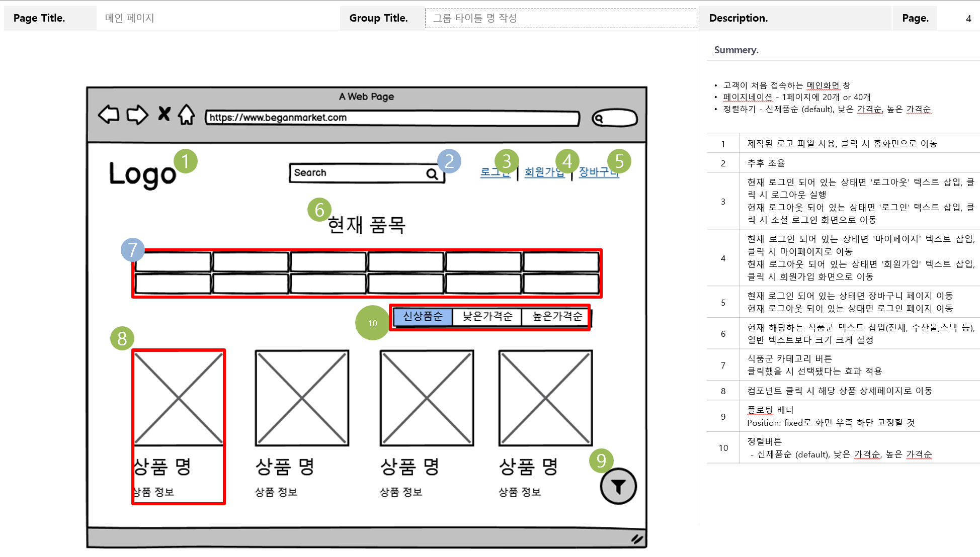The height and width of the screenshot is (557, 980).
Task: Click summary bullet starting with 정렬하기
Action: click(x=827, y=109)
